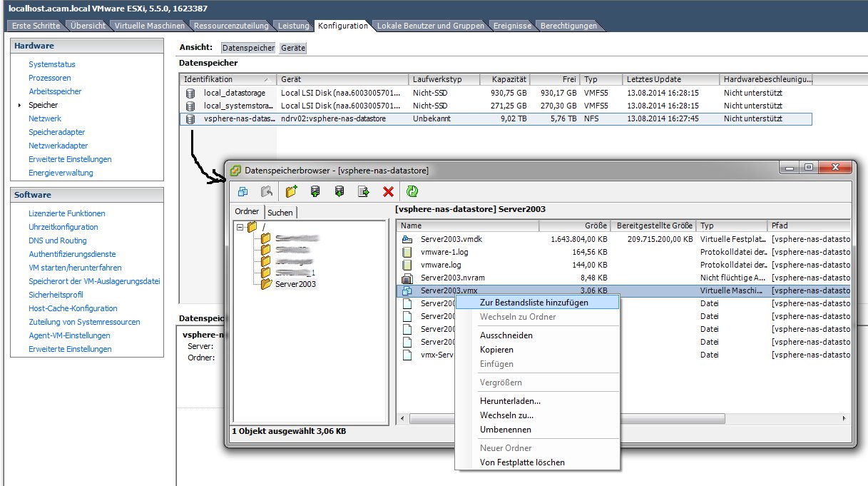This screenshot has width=868, height=486.
Task: Click the datastore icon of vsphere-nas-datastore row
Action: 190,118
